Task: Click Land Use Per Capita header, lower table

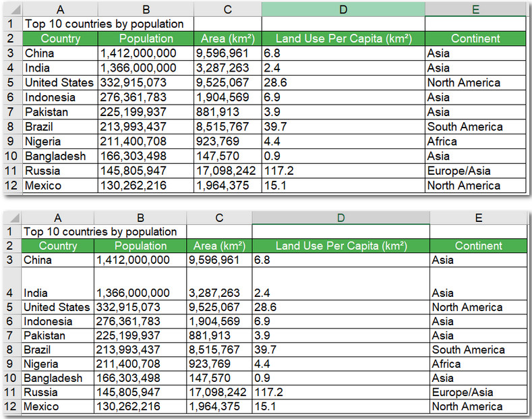Action: [341, 246]
